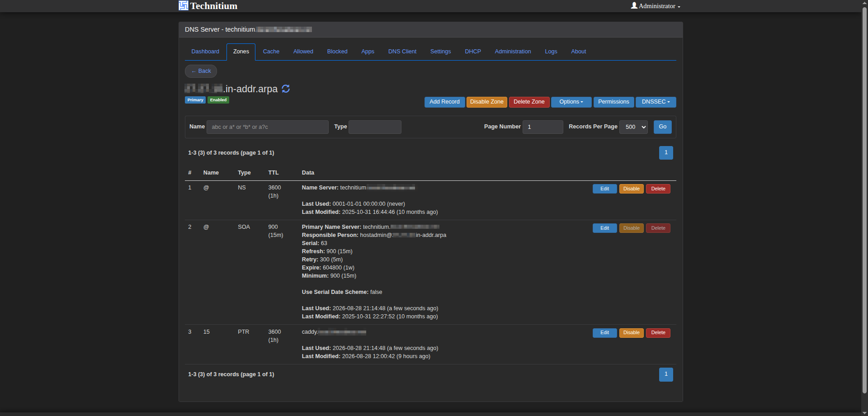Disable the caddy PTR record

tap(631, 333)
